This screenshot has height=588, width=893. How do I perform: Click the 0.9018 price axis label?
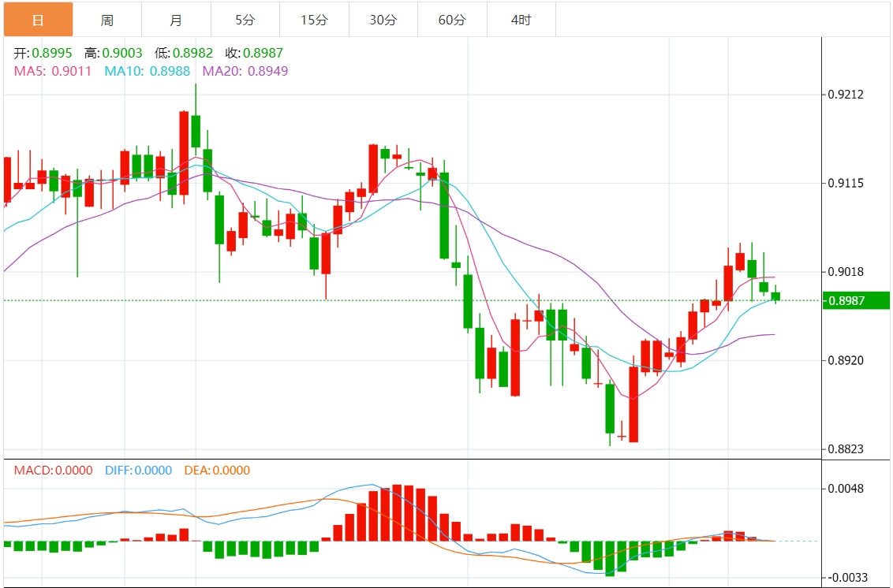pyautogui.click(x=846, y=272)
